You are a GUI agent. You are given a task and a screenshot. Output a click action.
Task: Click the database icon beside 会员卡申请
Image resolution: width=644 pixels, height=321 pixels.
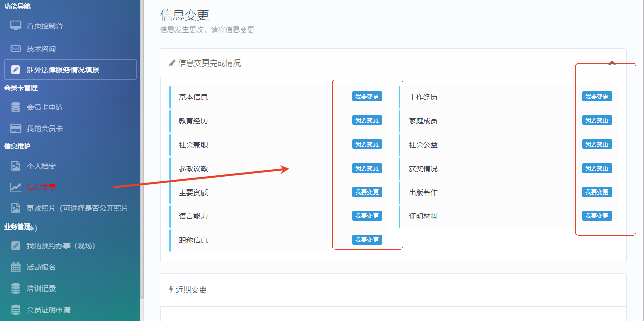(x=16, y=107)
